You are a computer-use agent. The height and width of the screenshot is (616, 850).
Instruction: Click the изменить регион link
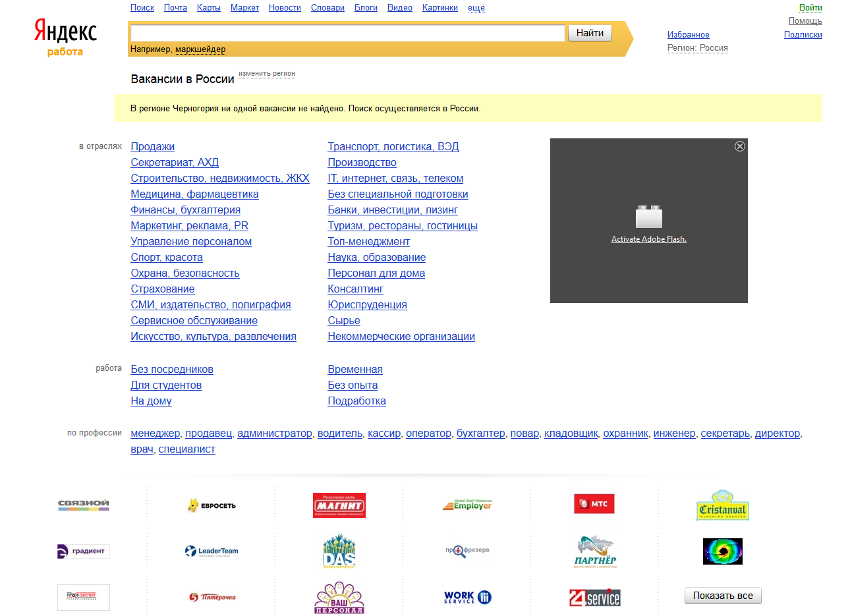(267, 74)
